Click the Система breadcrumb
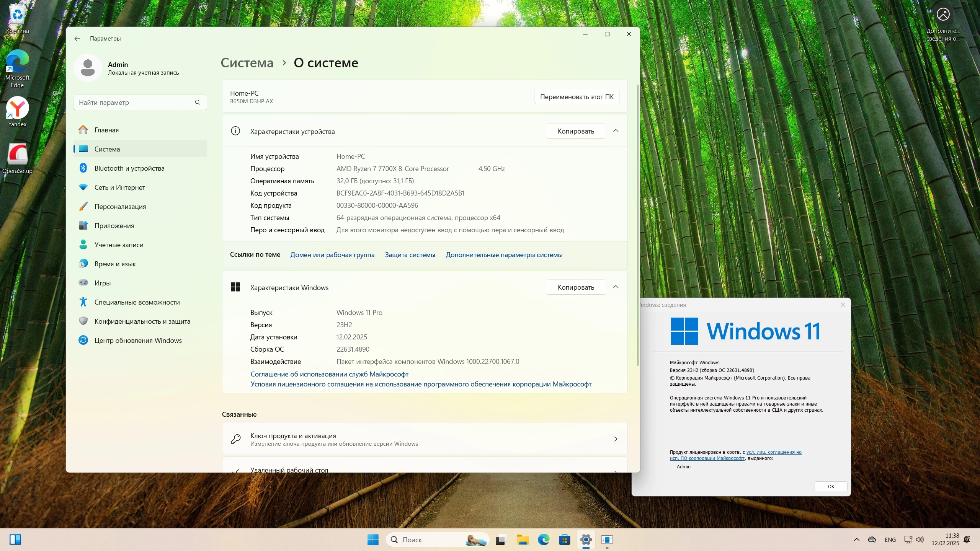This screenshot has width=980, height=551. [x=247, y=63]
